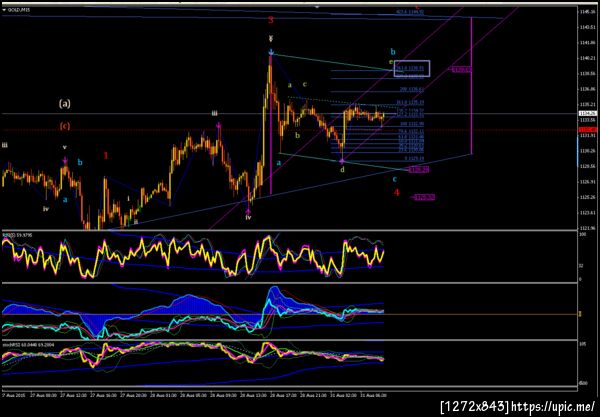
Task: Select the red wave 4 label
Action: pos(397,192)
